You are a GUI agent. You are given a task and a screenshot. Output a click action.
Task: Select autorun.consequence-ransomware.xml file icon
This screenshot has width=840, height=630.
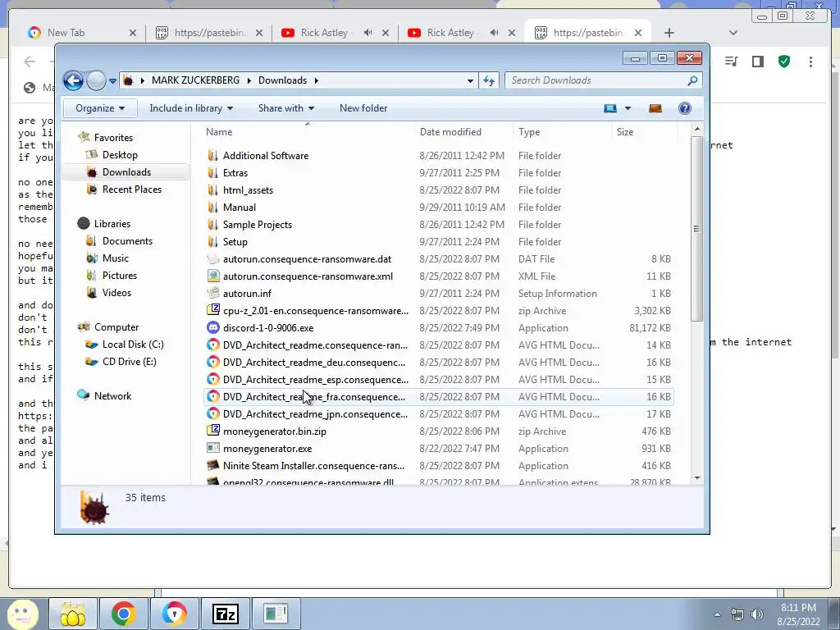[x=212, y=276]
